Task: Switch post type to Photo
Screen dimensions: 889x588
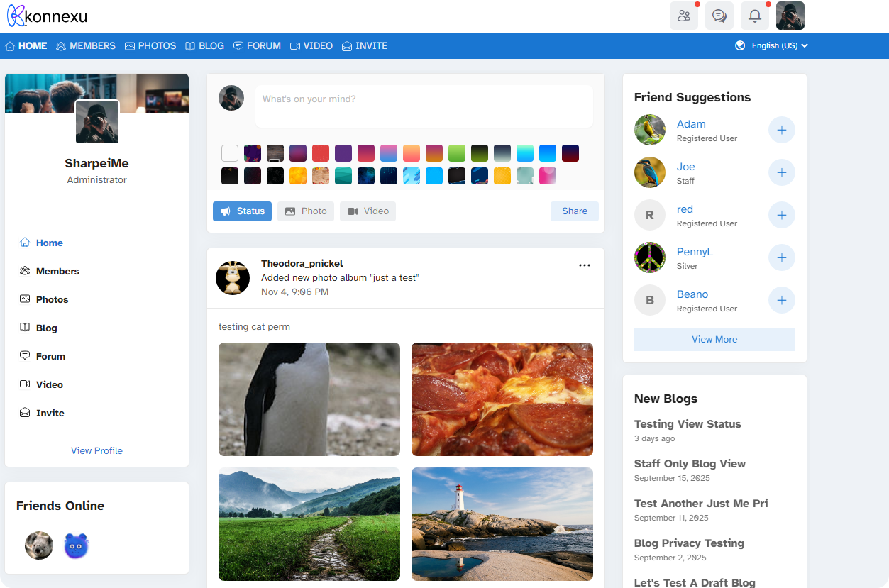Action: coord(305,211)
